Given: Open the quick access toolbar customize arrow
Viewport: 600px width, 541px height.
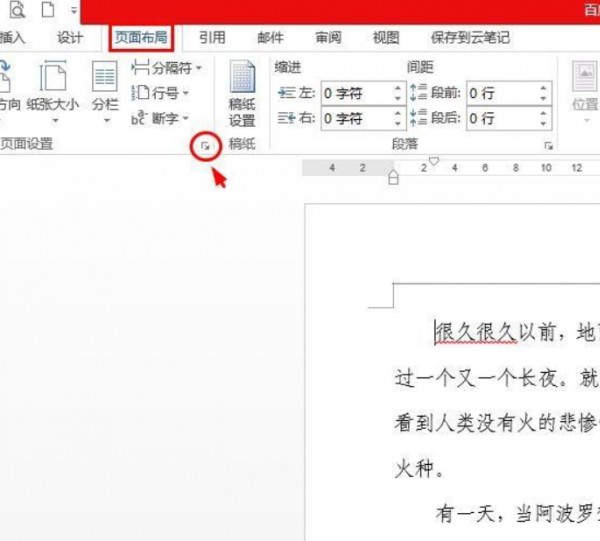Looking at the screenshot, I should point(74,10).
